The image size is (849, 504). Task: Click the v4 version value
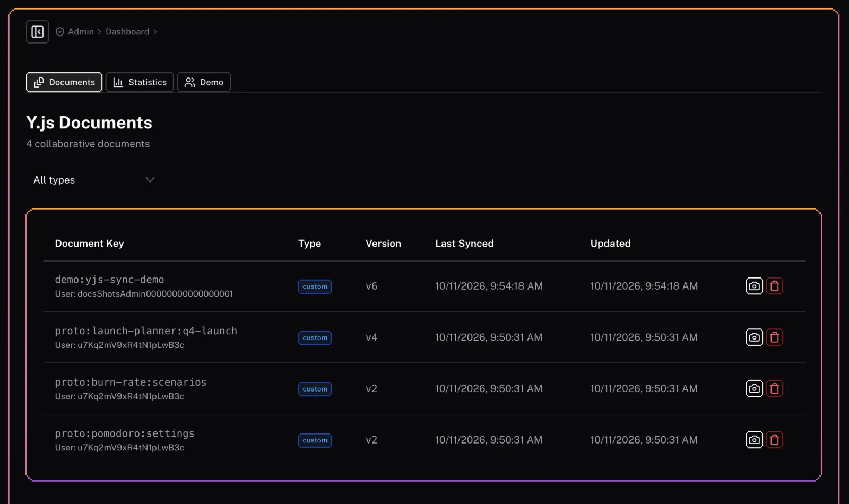(371, 337)
